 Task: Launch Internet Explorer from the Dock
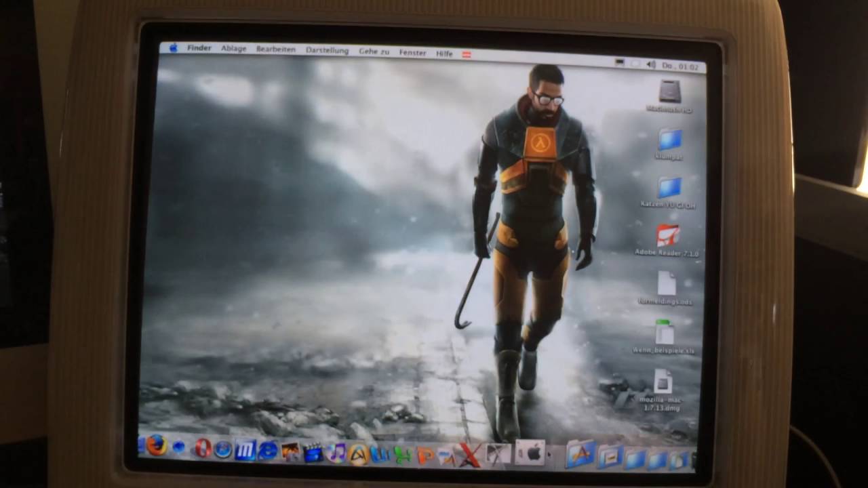coord(268,450)
